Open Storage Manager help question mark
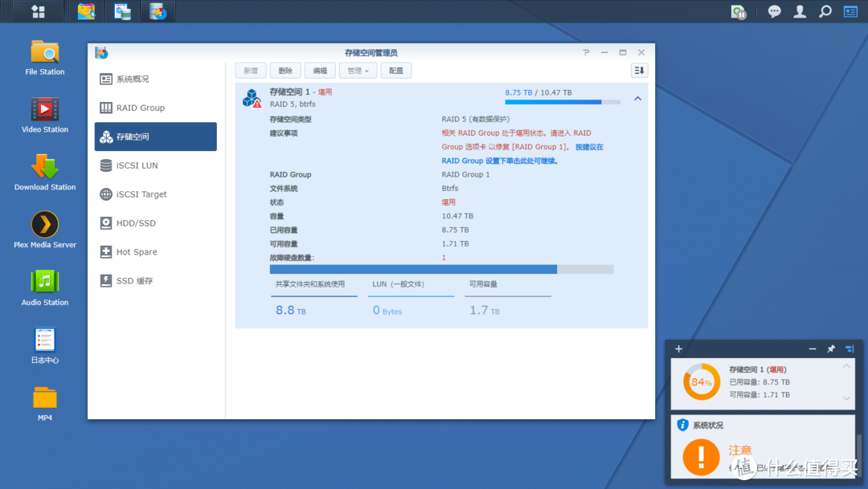 tap(586, 52)
